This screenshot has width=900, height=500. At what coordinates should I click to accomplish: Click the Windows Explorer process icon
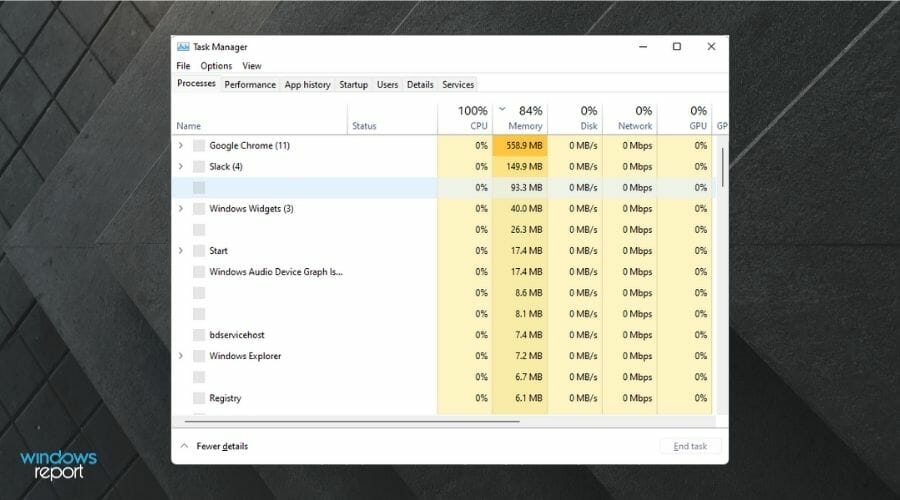coord(199,356)
